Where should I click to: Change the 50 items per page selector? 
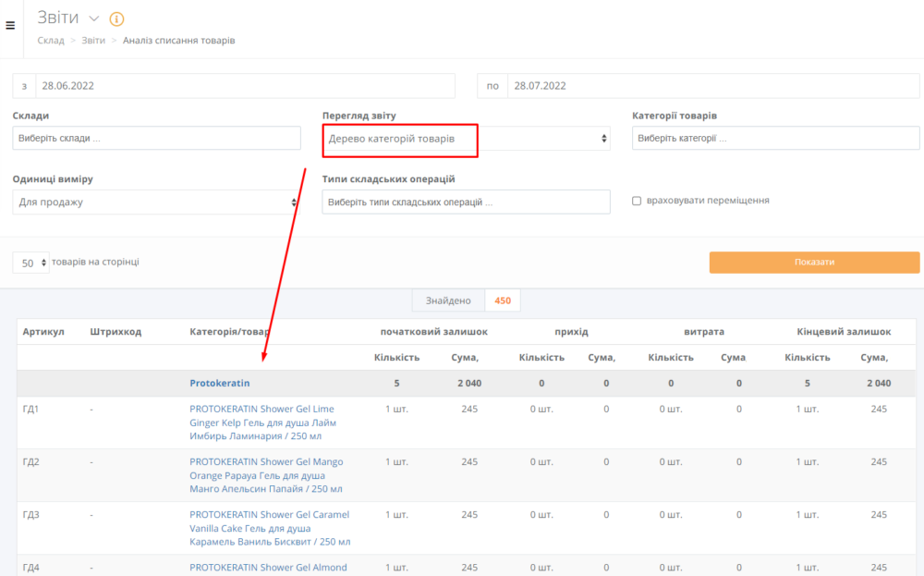[30, 263]
